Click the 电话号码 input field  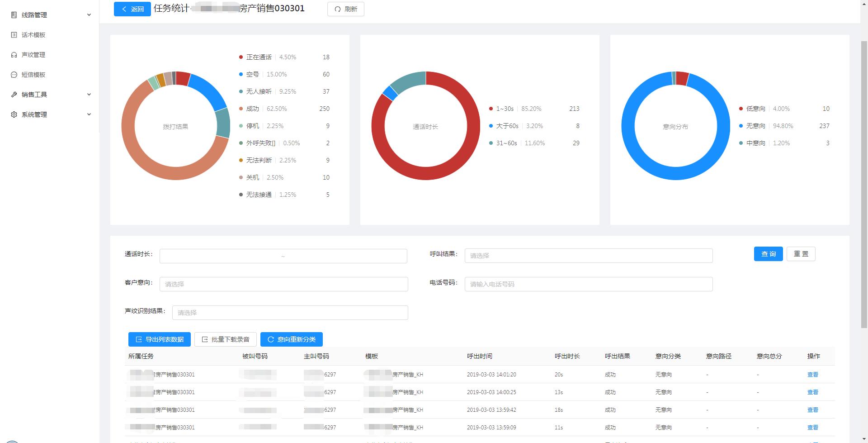coord(588,284)
